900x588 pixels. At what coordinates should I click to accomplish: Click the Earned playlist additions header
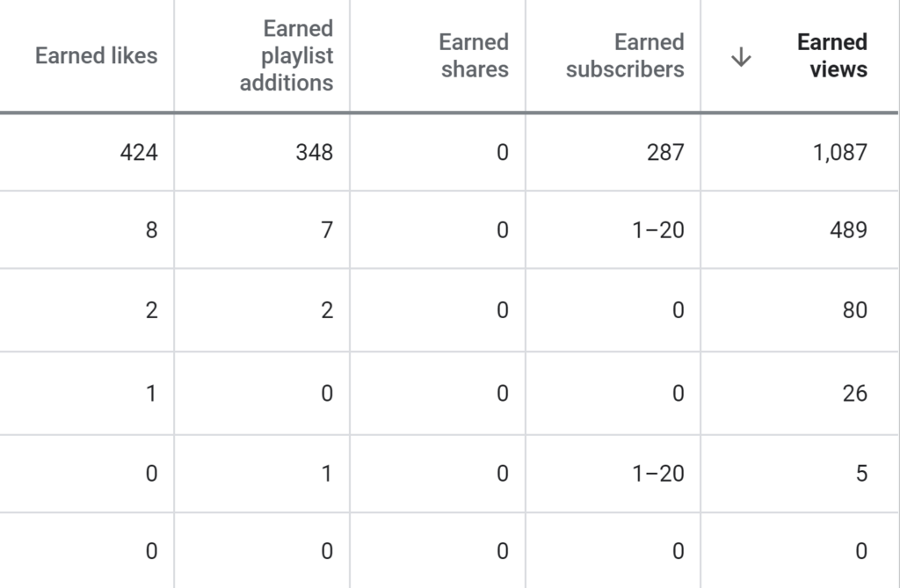pos(287,55)
